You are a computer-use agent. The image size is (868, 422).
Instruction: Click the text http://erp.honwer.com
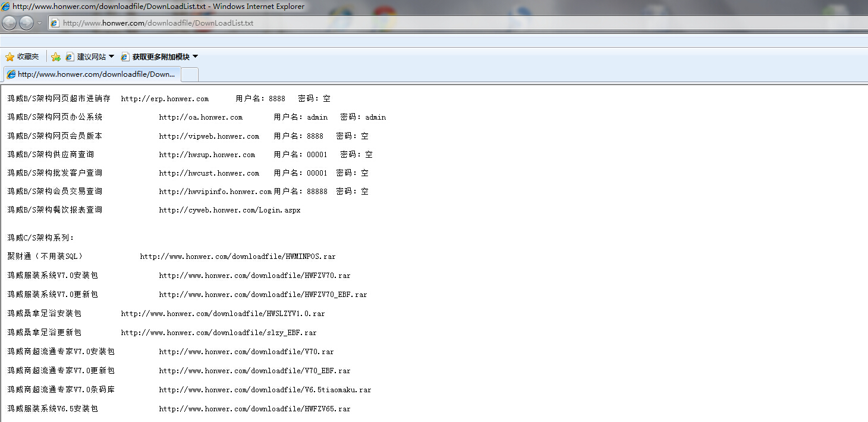(165, 99)
